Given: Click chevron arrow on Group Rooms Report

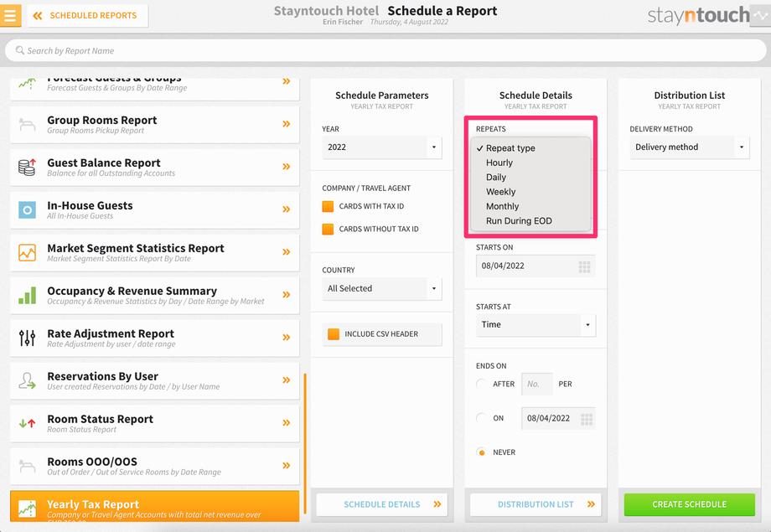Looking at the screenshot, I should click(286, 124).
